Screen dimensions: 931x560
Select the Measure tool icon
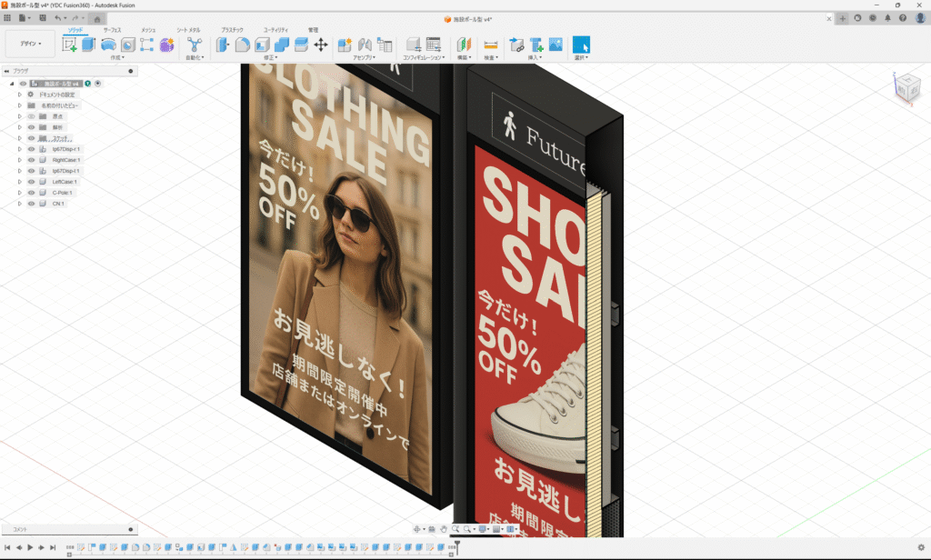pyautogui.click(x=491, y=45)
